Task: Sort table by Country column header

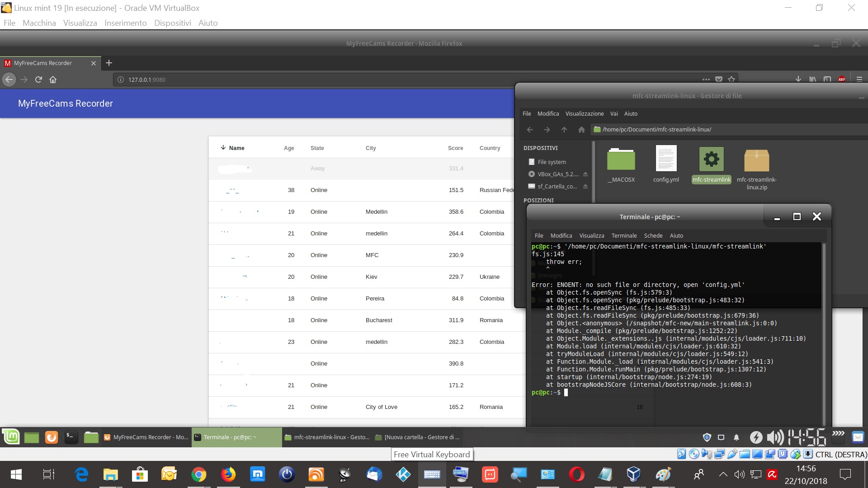Action: [490, 148]
